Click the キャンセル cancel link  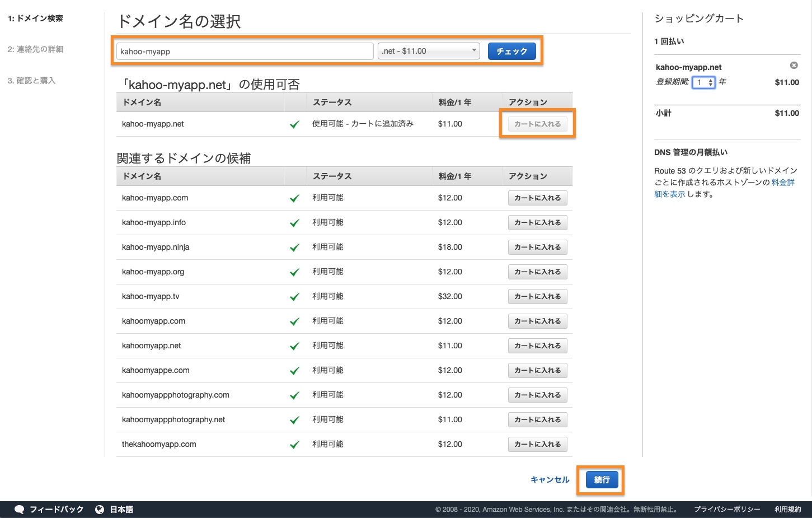coord(550,480)
